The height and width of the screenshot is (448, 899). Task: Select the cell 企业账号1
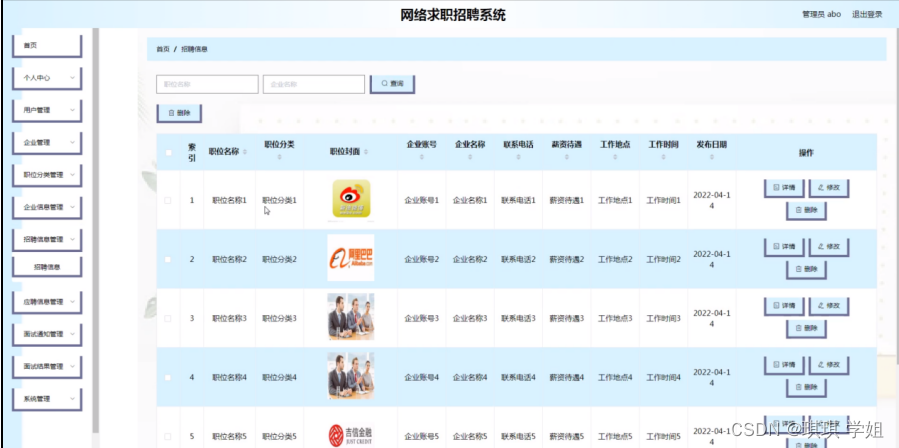pos(421,201)
